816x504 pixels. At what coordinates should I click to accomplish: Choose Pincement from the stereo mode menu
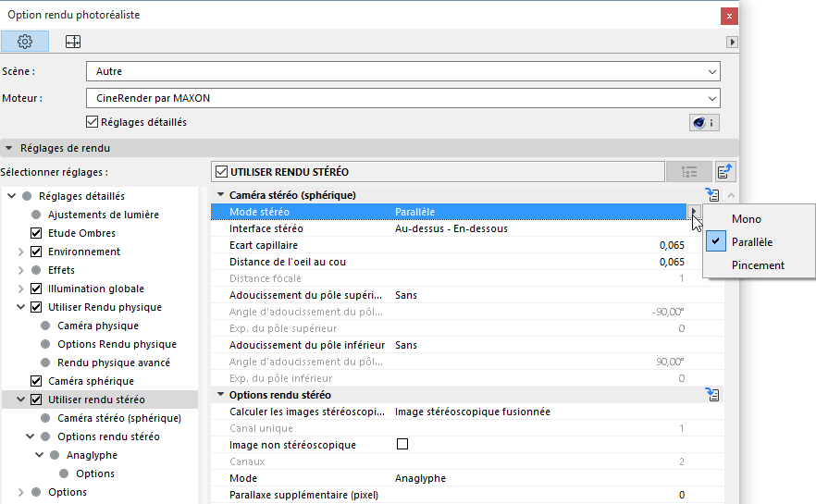[760, 265]
